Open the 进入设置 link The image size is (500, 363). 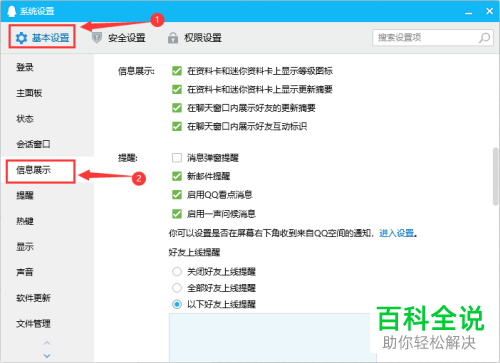click(397, 233)
